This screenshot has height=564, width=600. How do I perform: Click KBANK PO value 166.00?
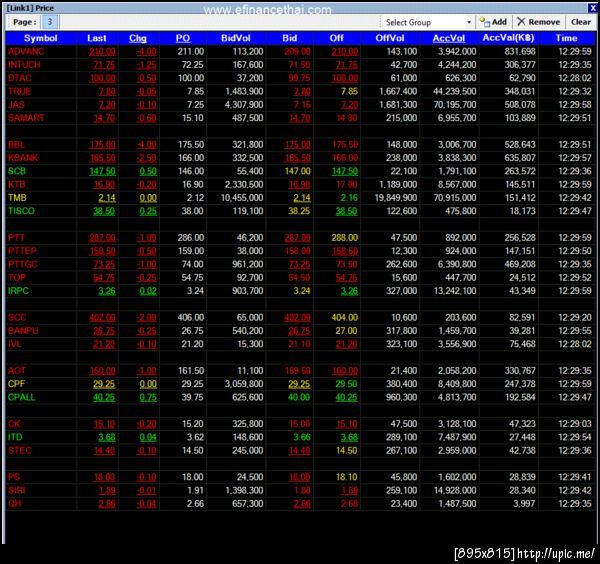point(191,158)
